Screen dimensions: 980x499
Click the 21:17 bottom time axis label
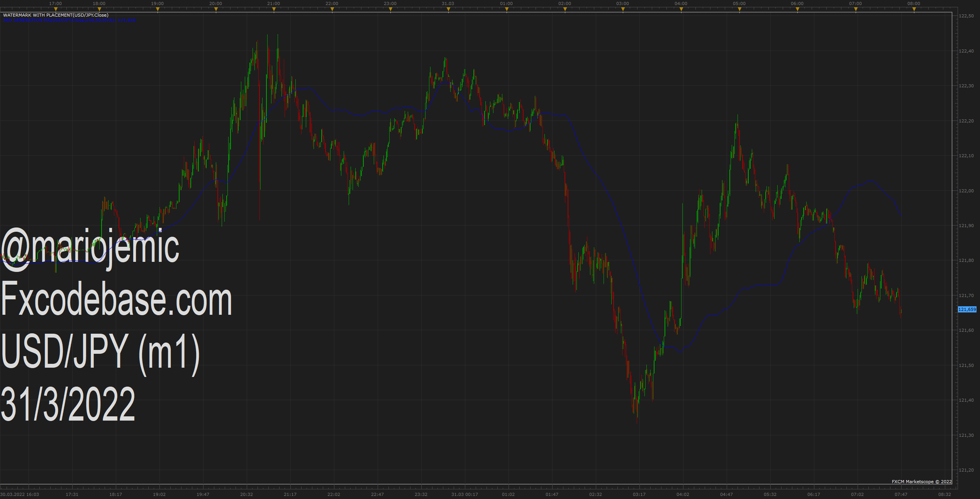click(x=290, y=494)
